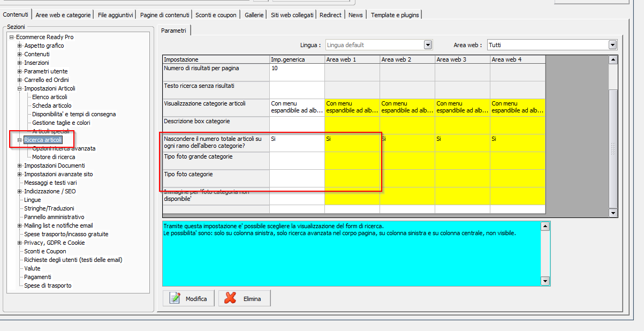Image resolution: width=644 pixels, height=331 pixels.
Task: Select the Tipo foto grande categorie row
Action: tap(216, 161)
